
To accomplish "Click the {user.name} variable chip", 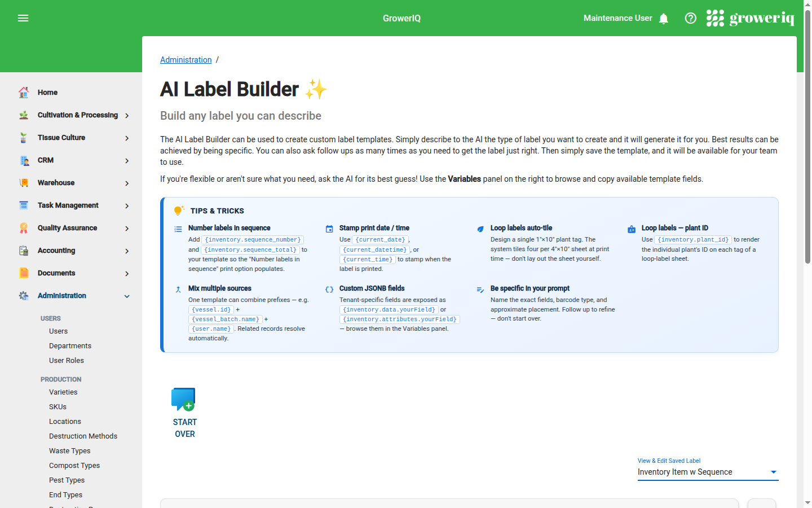I will tap(211, 329).
